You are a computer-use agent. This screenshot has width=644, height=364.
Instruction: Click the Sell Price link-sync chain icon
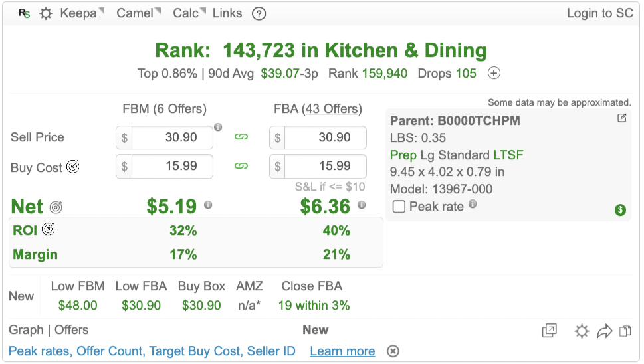pyautogui.click(x=241, y=137)
